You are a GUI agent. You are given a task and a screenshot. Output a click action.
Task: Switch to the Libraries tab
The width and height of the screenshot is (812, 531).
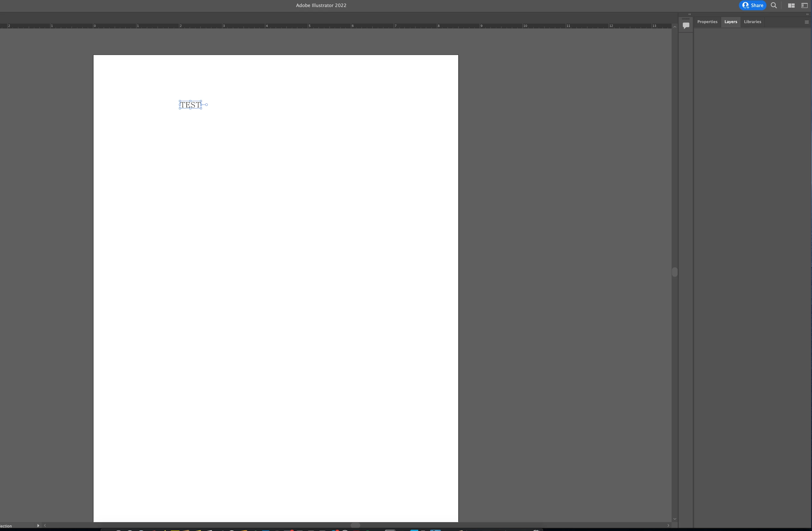(x=752, y=22)
